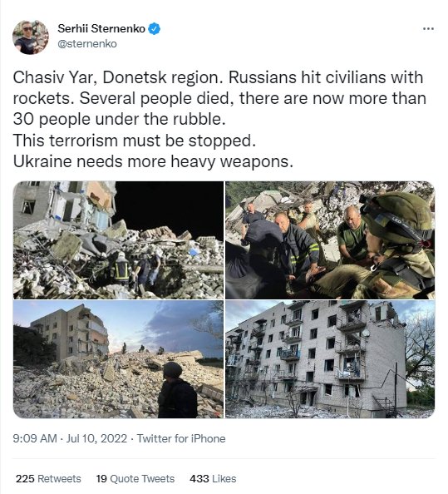
Task: Visit the @sternenko handle link
Action: pos(87,44)
